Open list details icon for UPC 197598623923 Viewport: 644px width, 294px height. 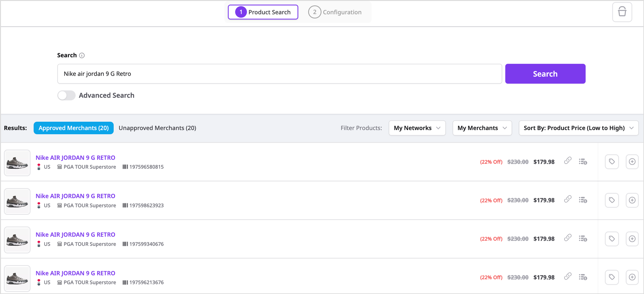point(583,200)
